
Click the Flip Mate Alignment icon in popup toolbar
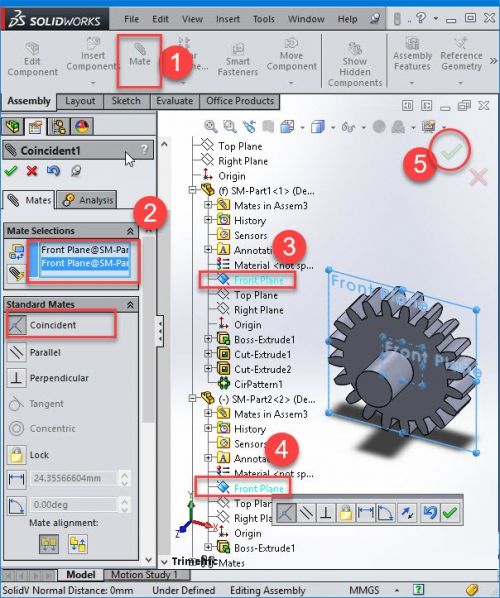407,513
